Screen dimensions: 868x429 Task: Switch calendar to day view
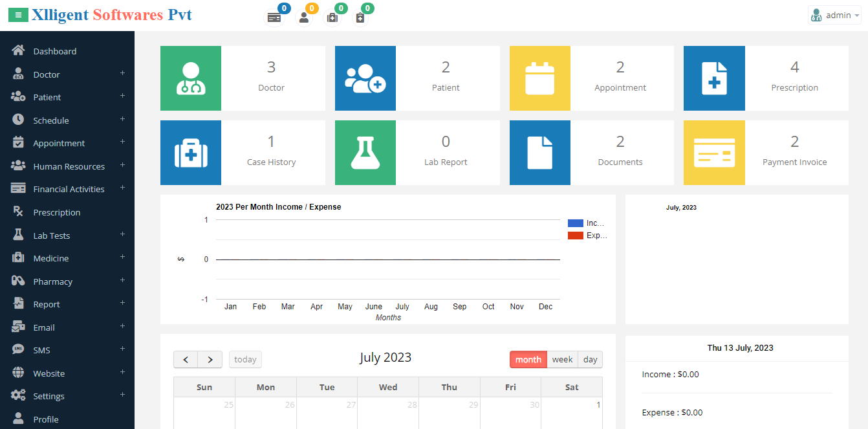coord(590,359)
